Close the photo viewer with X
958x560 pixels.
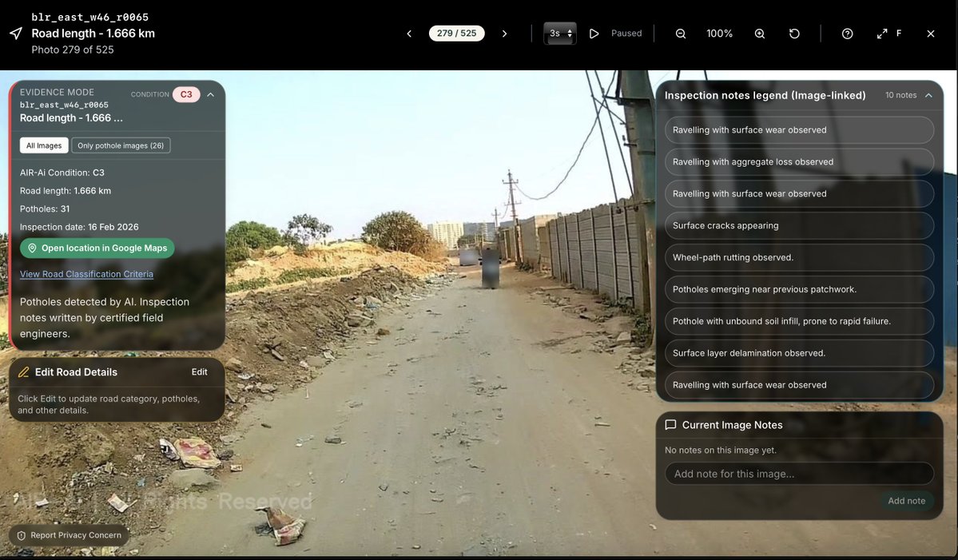tap(931, 34)
